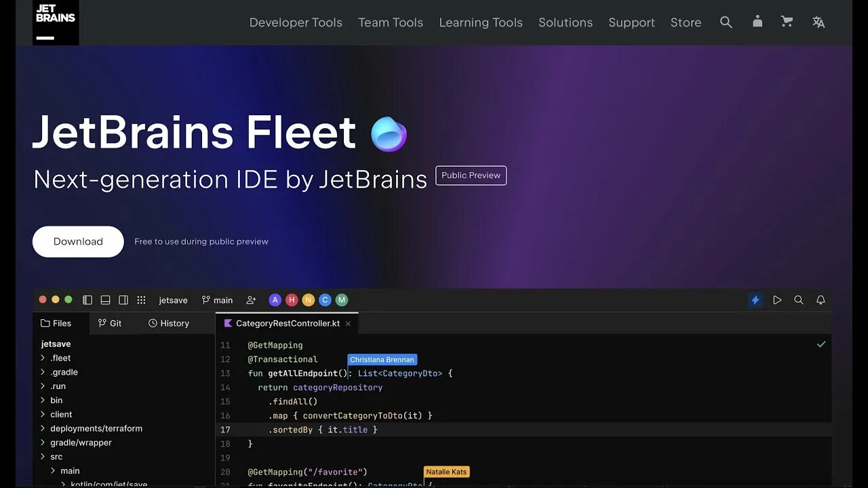Click the JetBrains logo
868x488 pixels.
[56, 22]
